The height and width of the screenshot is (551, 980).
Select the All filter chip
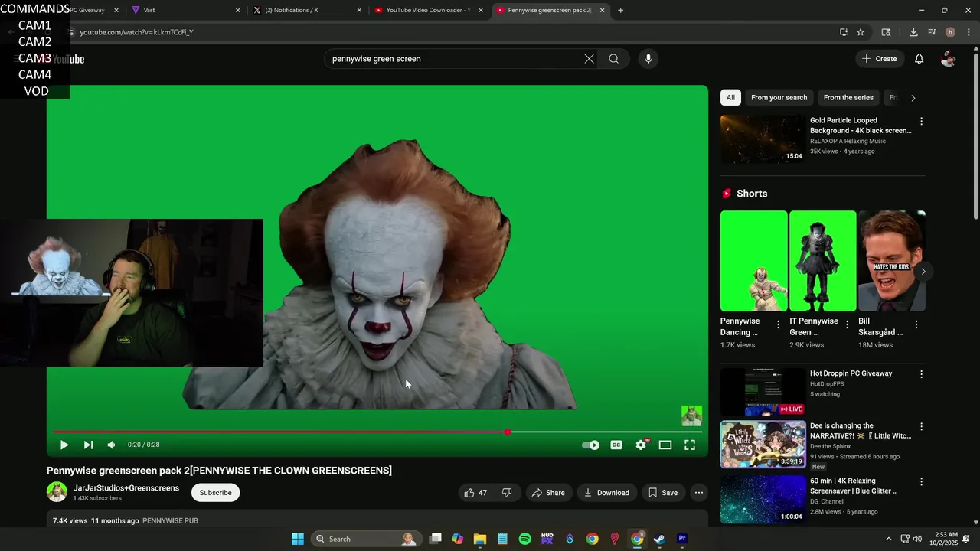pos(730,98)
